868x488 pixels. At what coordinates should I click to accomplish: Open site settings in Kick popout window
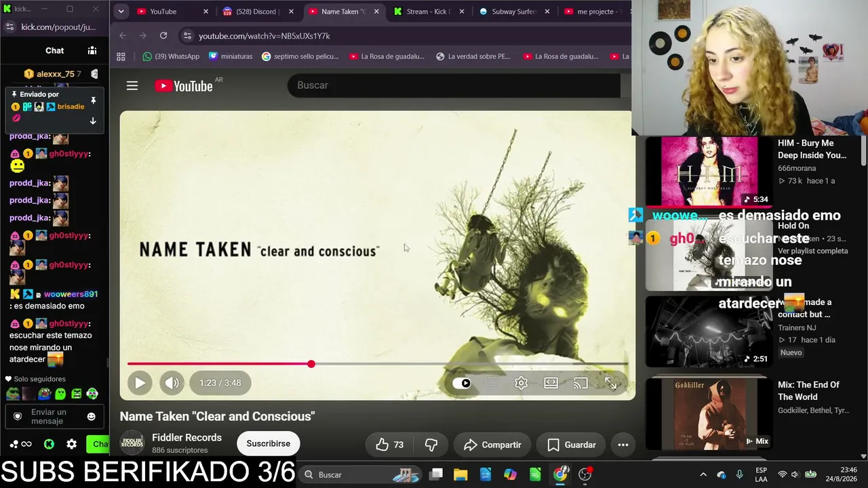[9, 27]
